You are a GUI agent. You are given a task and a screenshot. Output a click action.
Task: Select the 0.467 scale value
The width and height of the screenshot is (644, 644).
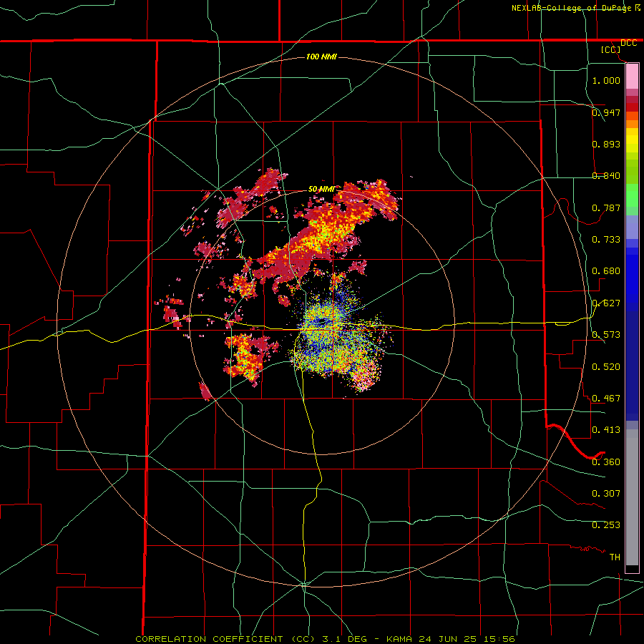(606, 398)
